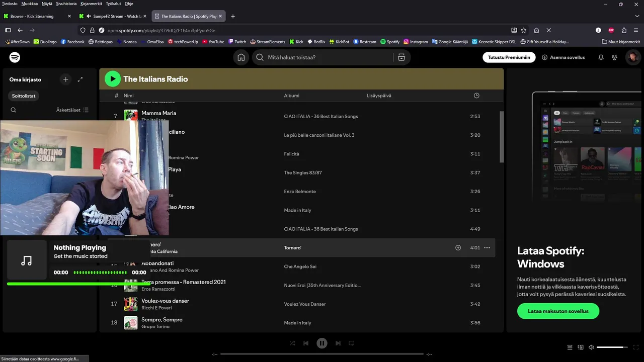644x362 pixels.
Task: Click the playback progress bar
Action: (x=322, y=354)
